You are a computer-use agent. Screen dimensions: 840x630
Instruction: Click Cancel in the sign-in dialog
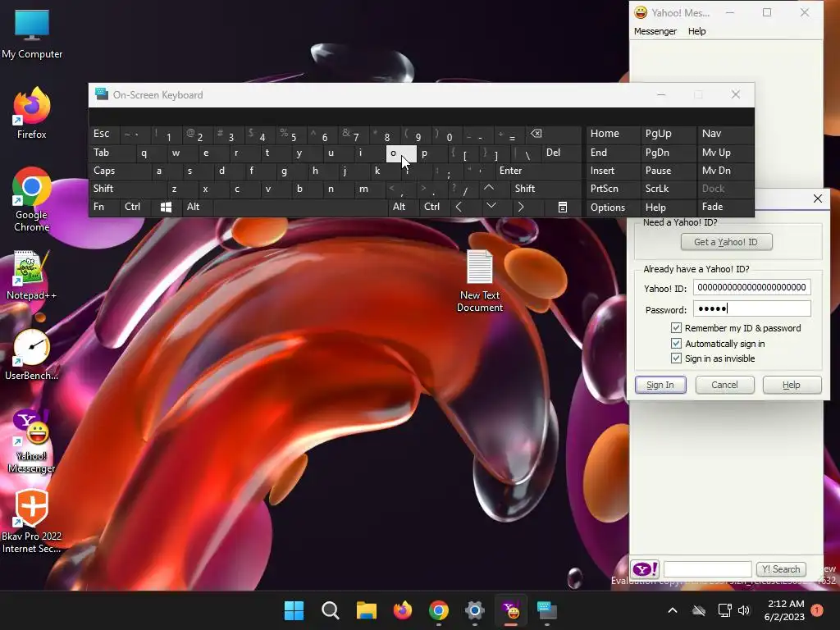coord(724,385)
